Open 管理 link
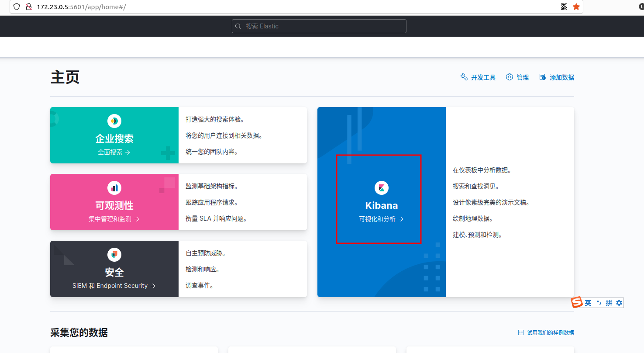The image size is (644, 353). tap(523, 77)
